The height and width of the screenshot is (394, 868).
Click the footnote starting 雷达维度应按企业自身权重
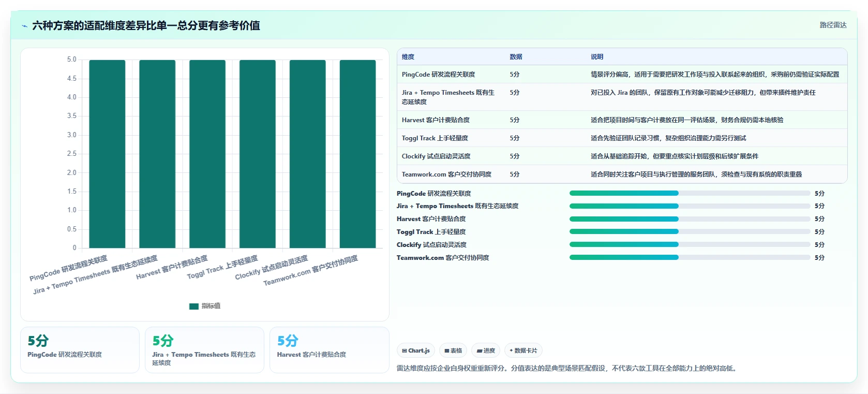pyautogui.click(x=567, y=369)
